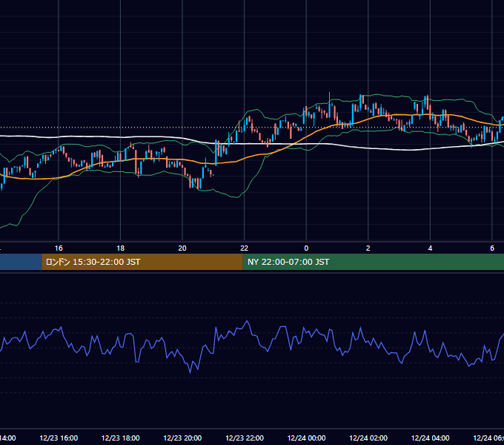504x445 pixels.
Task: Click the '0' hour label on price chart axis
Action: pos(306,248)
